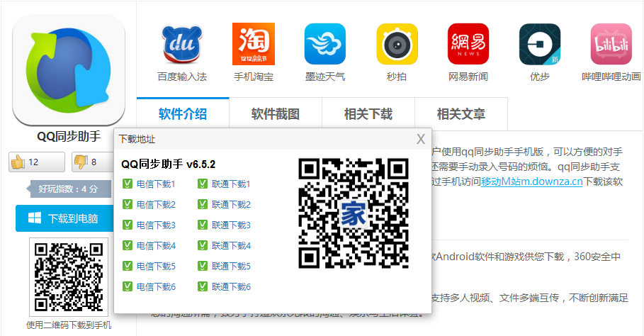Click the green shield beside 电信下载6

128,286
